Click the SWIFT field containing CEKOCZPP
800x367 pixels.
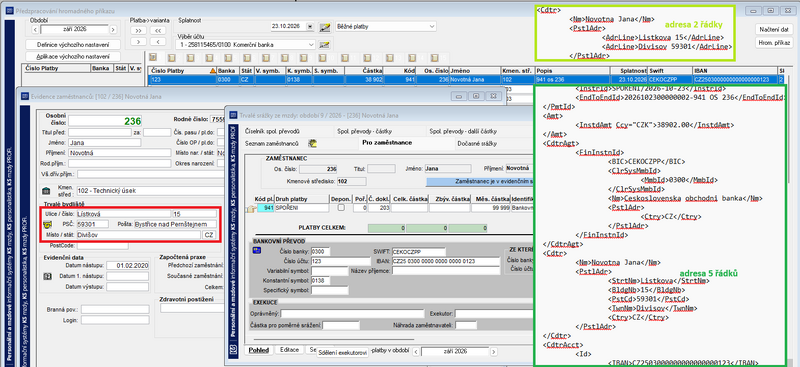418,252
